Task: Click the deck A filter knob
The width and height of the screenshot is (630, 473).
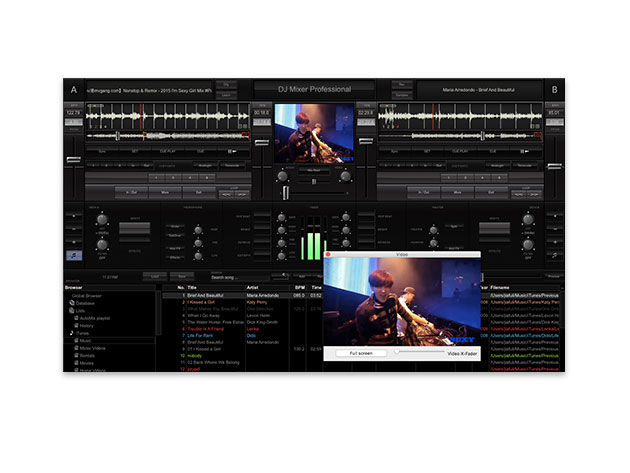Action: tap(102, 244)
